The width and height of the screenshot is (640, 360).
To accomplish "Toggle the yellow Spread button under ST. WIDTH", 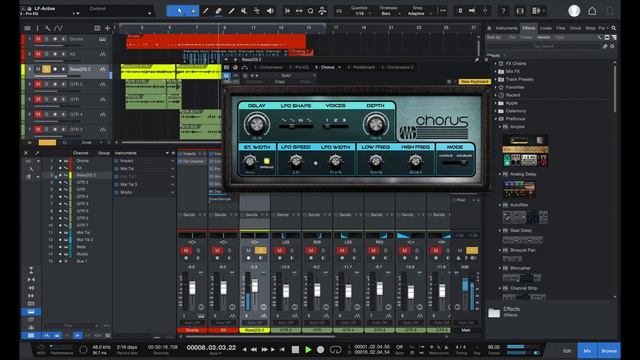I will click(267, 161).
